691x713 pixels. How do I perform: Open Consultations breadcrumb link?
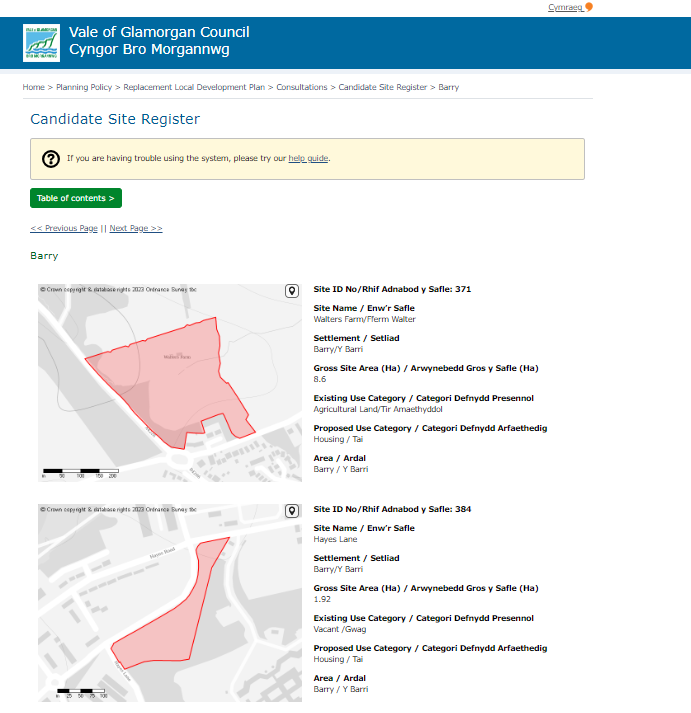(302, 87)
